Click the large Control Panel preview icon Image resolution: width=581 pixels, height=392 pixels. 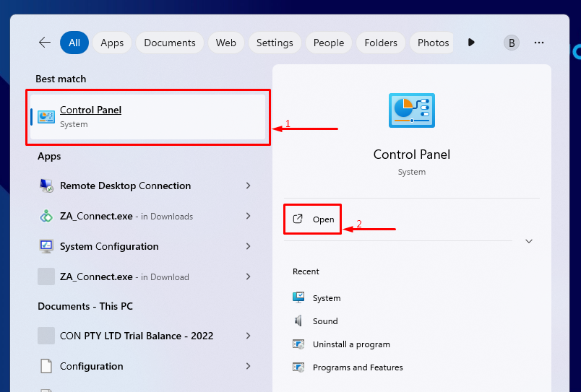tap(412, 110)
